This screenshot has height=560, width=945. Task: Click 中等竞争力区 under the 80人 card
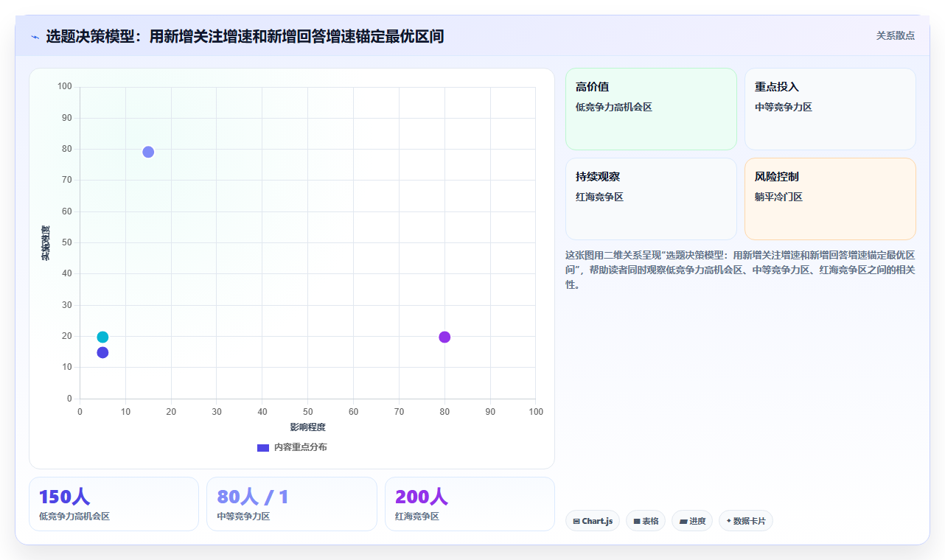pyautogui.click(x=243, y=517)
